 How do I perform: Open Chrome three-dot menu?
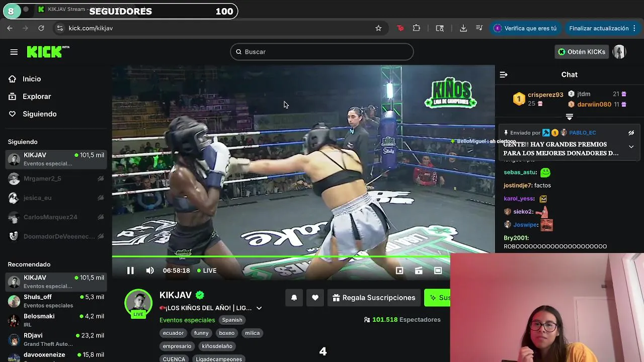pyautogui.click(x=634, y=28)
